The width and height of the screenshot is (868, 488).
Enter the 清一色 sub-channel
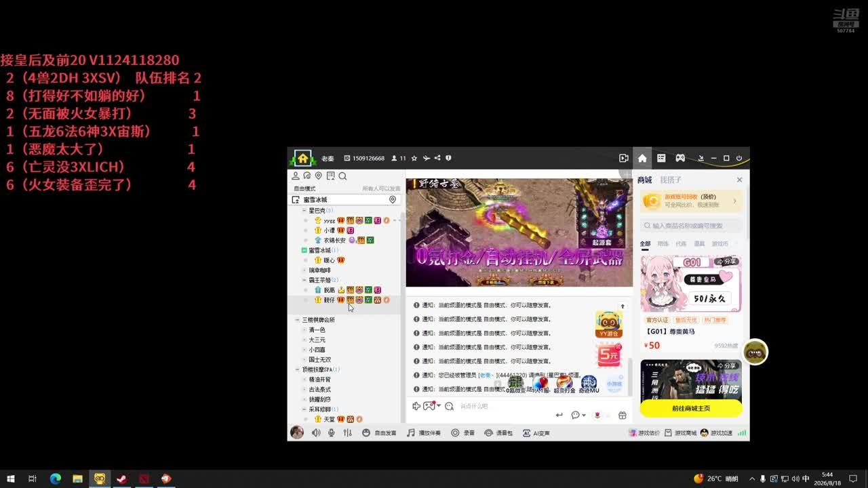317,330
